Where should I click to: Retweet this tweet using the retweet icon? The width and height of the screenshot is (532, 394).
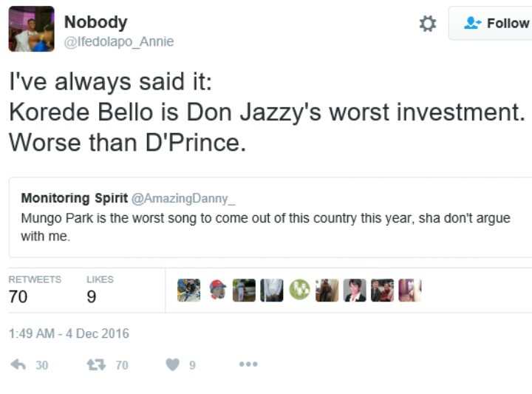(96, 364)
